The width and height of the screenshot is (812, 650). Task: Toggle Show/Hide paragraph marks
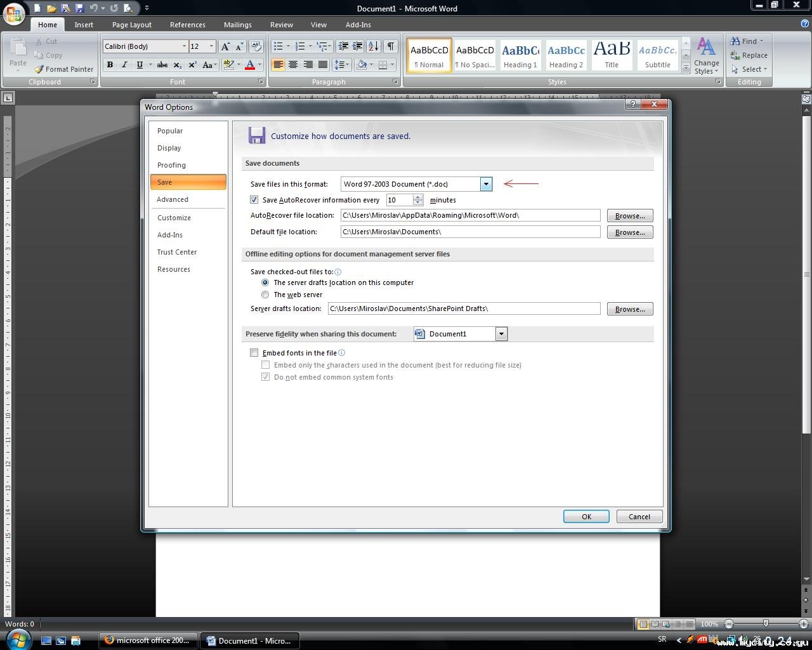(x=391, y=46)
